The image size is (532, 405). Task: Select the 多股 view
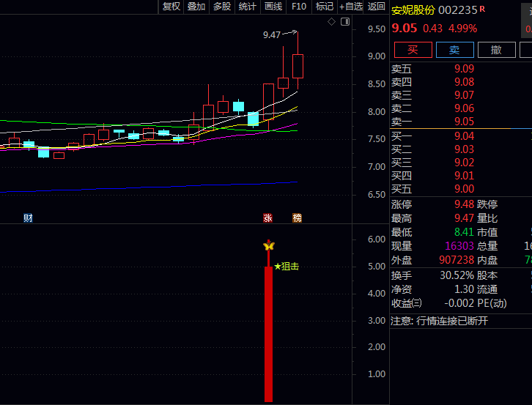coord(222,7)
